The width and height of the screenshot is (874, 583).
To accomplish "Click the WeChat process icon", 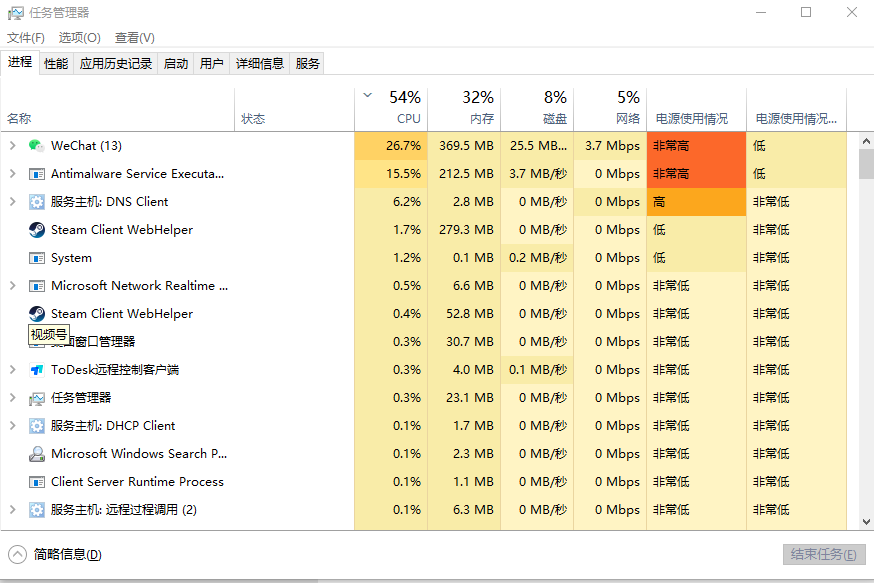I will [37, 146].
